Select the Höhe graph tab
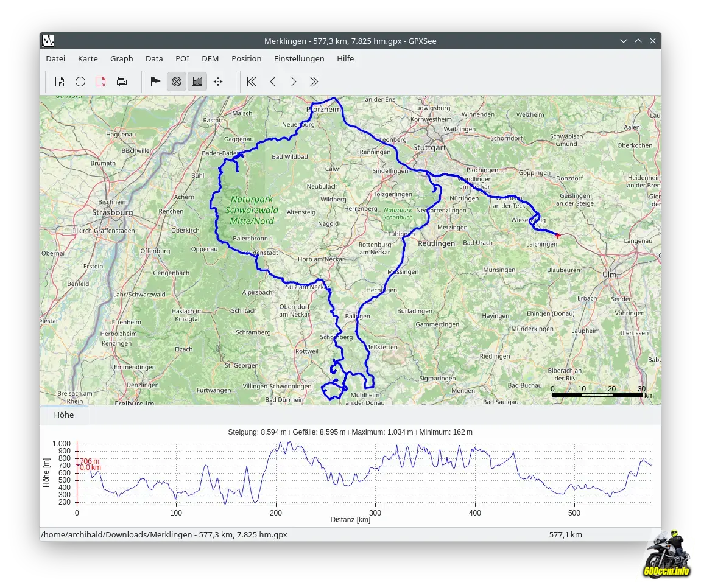The width and height of the screenshot is (701, 588). [64, 415]
